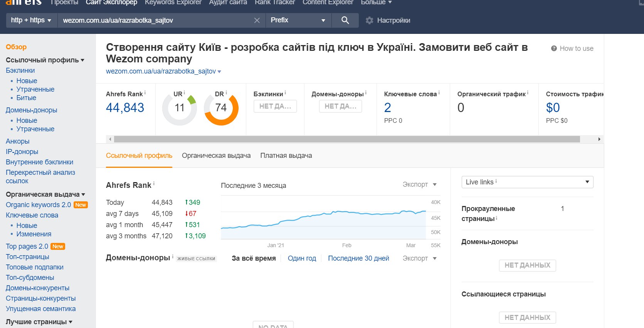This screenshot has width=644, height=328.
Task: Click the Стоимость трафика value $0
Action: (553, 107)
